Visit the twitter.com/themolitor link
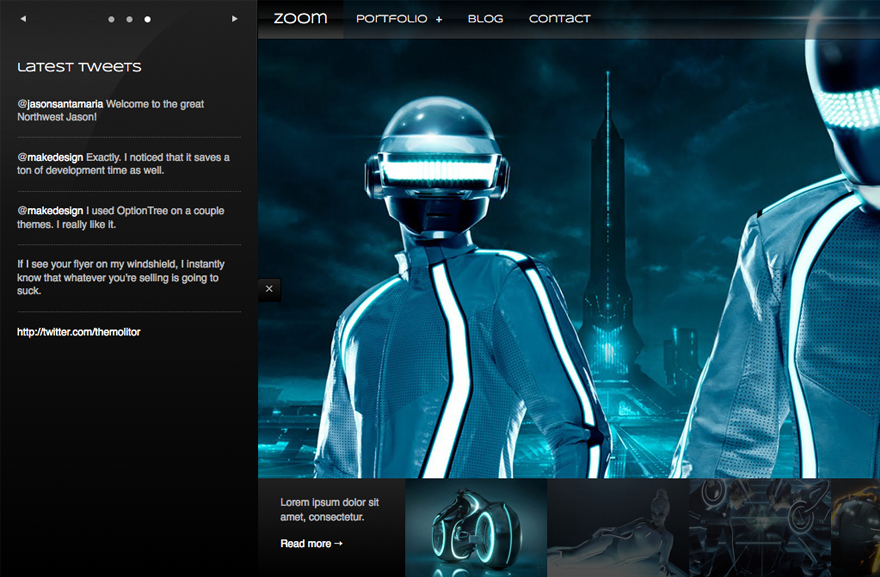This screenshot has height=577, width=880. 79,332
